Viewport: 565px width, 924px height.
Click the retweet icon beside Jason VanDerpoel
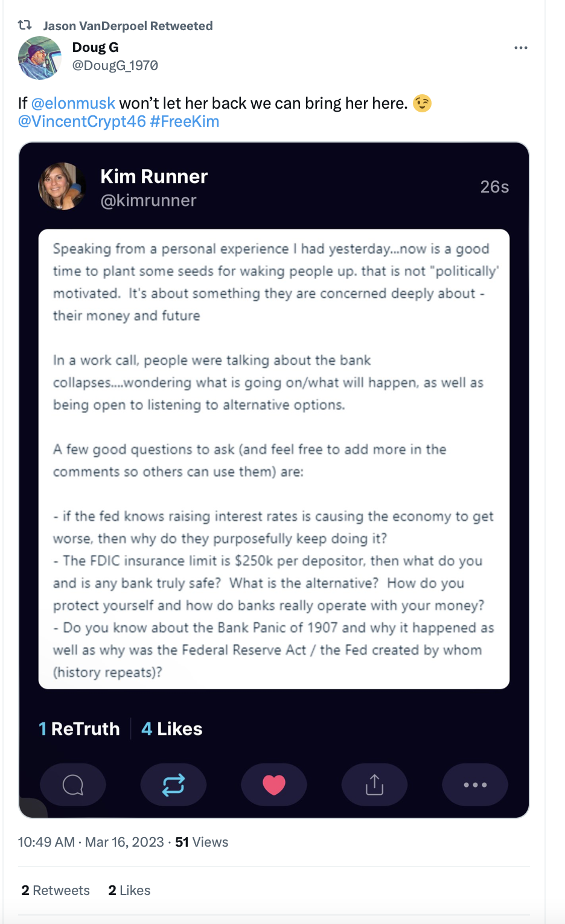coord(25,25)
